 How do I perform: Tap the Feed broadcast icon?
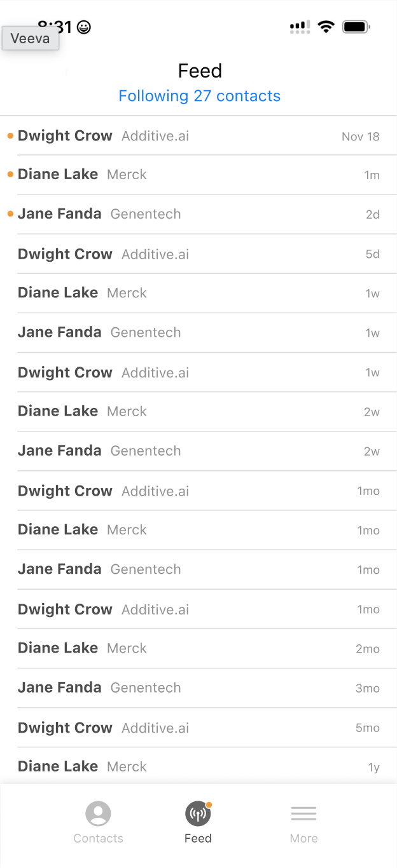pos(198,813)
